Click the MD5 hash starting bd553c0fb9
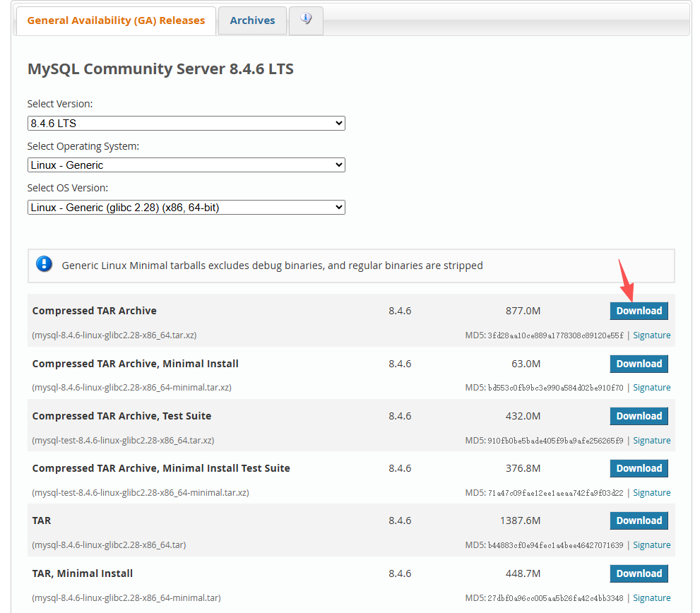 click(x=555, y=388)
